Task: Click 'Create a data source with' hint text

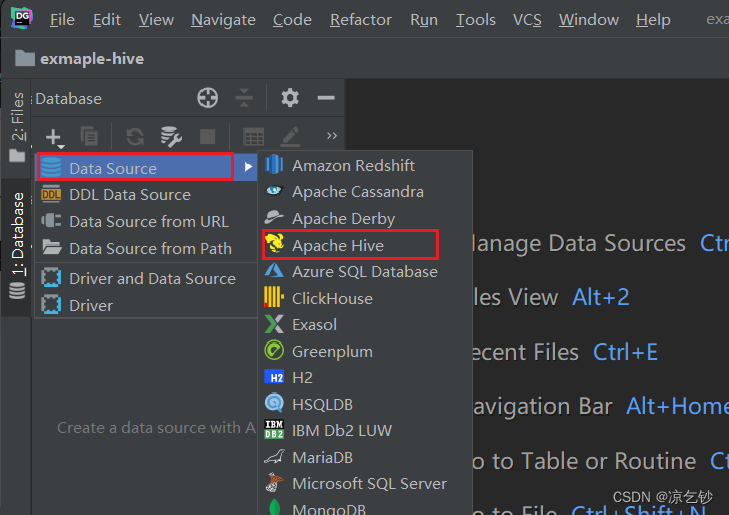Action: (x=156, y=428)
